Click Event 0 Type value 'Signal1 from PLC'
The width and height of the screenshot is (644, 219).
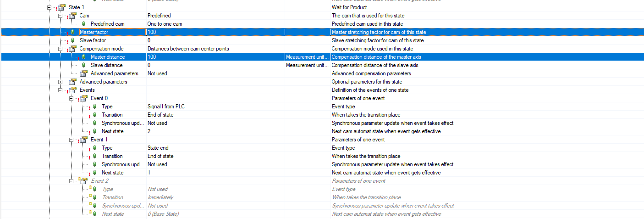point(166,107)
